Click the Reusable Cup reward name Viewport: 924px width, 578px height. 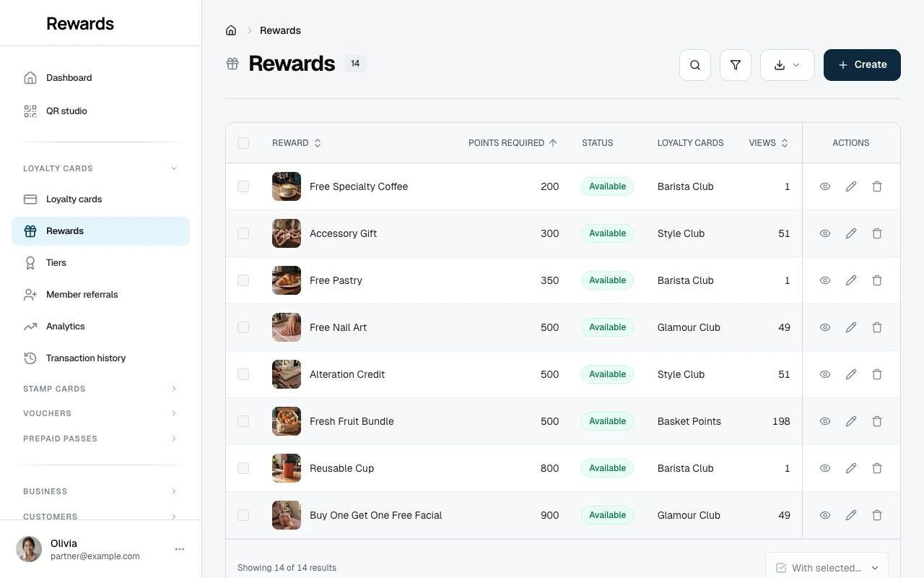342,468
